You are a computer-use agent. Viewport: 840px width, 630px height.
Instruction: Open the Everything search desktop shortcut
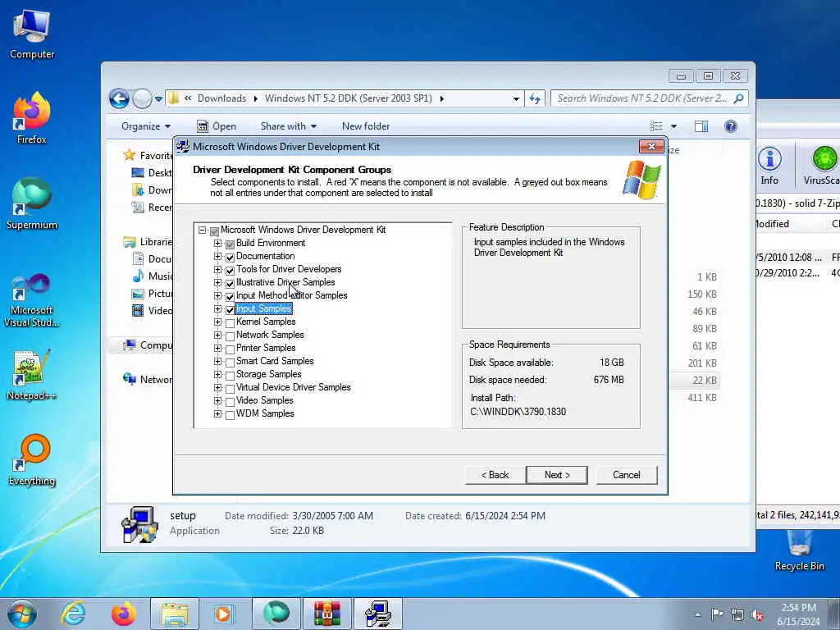(x=32, y=459)
